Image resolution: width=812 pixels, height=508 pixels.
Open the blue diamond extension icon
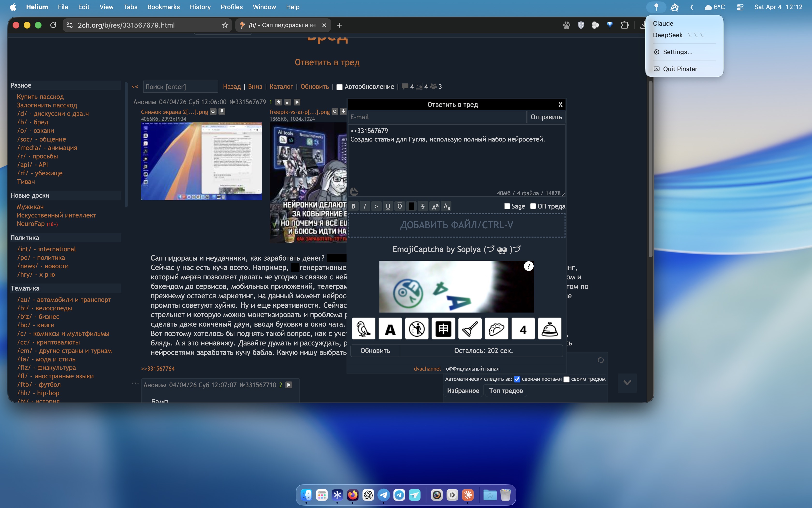click(610, 25)
